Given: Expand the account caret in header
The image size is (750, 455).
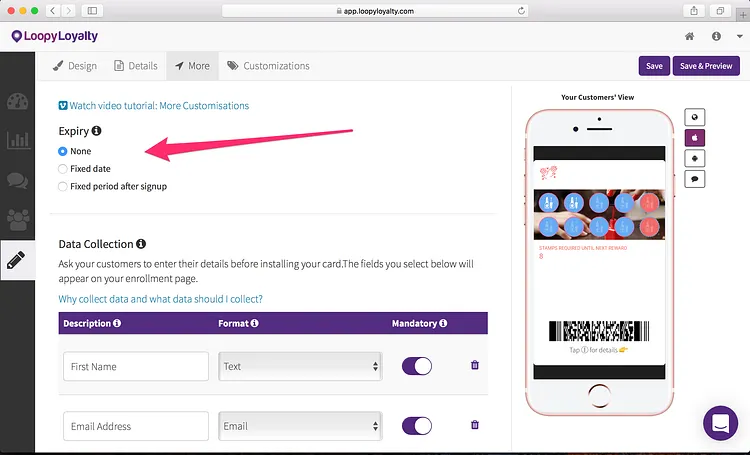Looking at the screenshot, I should [x=739, y=36].
